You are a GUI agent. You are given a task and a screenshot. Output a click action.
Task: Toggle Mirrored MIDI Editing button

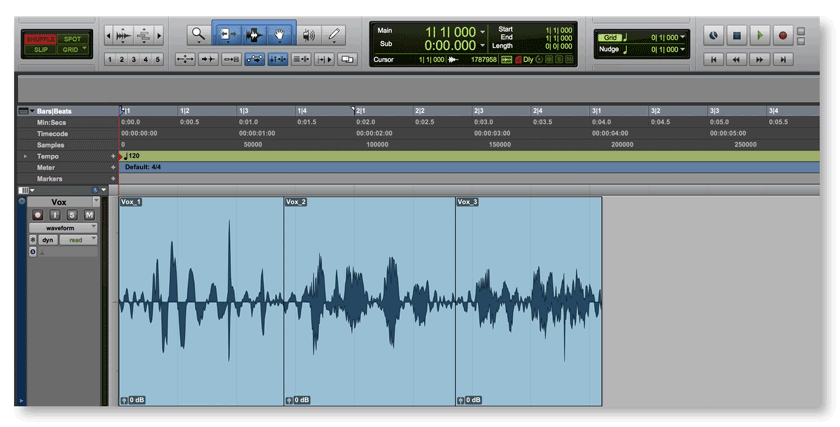click(231, 59)
